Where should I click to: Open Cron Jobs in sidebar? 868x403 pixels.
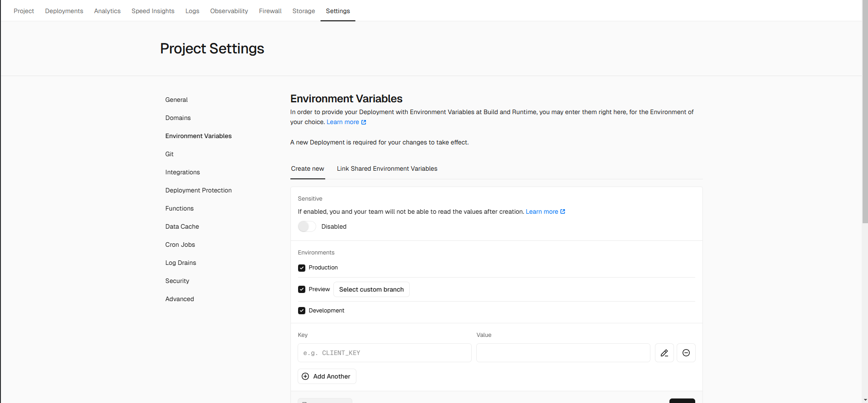(x=180, y=245)
